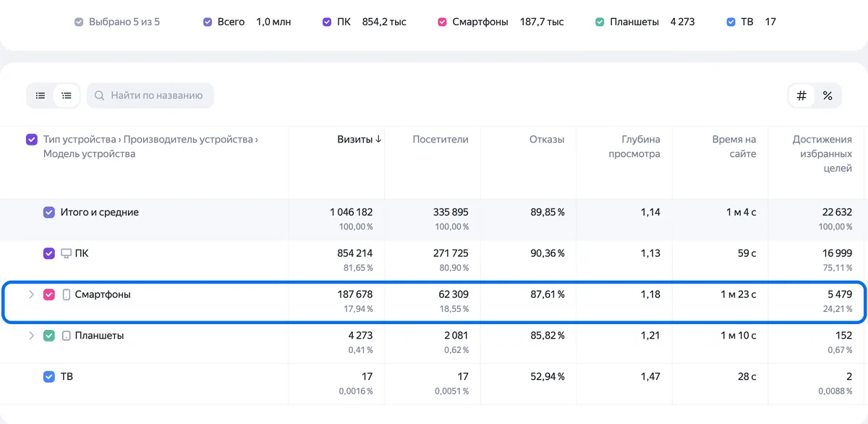Select the ПК visits value 854 214
868x424 pixels.
[x=355, y=253]
